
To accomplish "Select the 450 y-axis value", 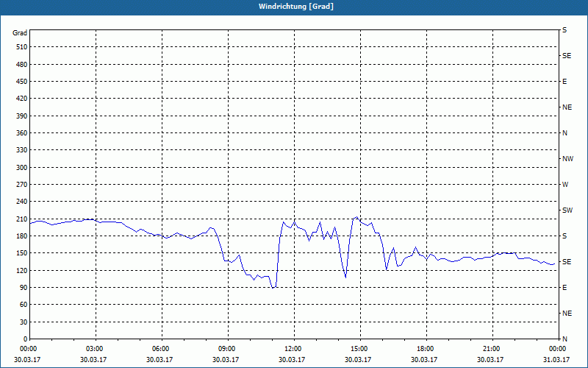I will (x=21, y=82).
